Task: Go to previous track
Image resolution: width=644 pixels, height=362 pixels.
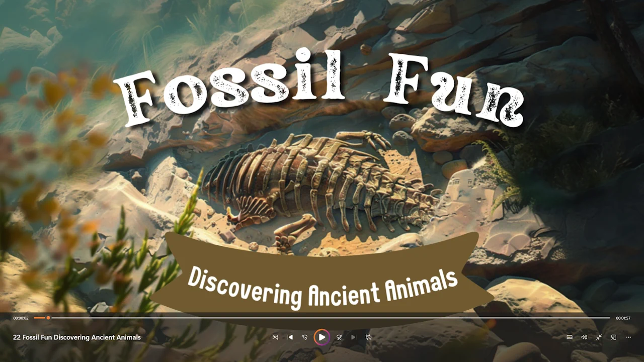Action: [290, 337]
